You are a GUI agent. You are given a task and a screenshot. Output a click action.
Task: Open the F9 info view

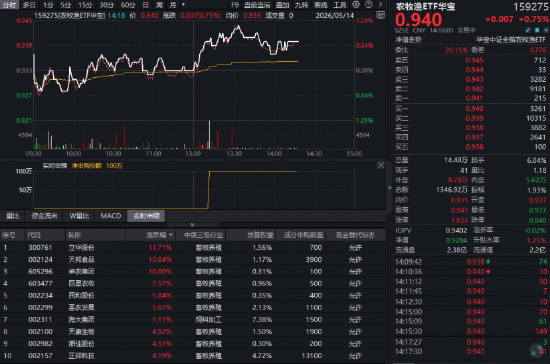coord(235,5)
